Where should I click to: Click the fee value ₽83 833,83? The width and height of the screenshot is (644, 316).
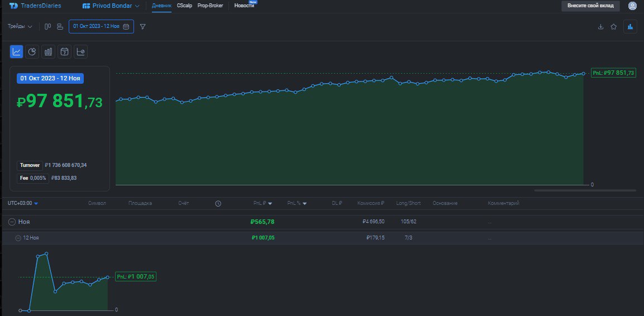[64, 178]
